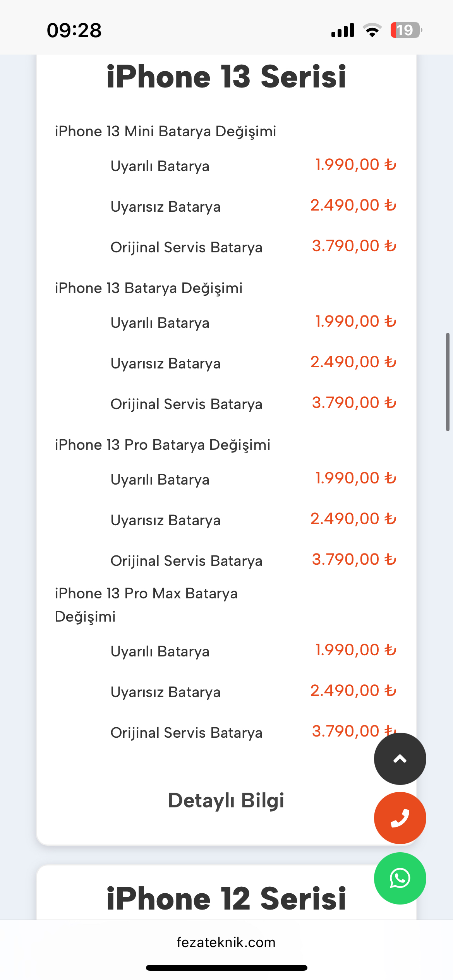This screenshot has width=453, height=980.
Task: Tap the home indicator bar at bottom
Action: [x=226, y=968]
